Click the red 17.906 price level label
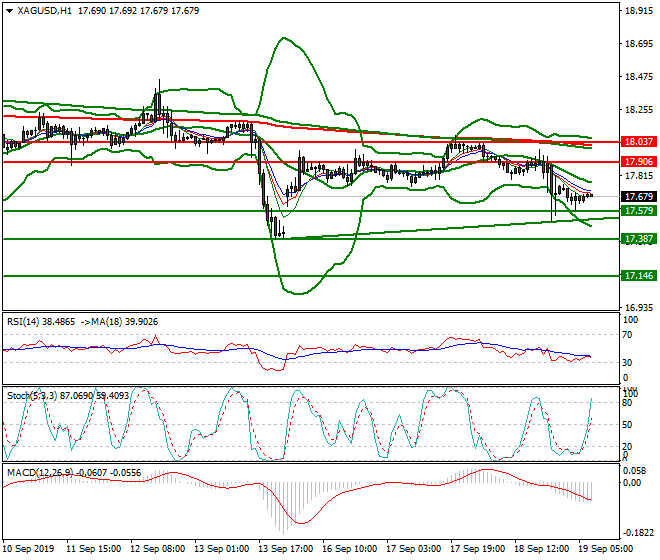The width and height of the screenshot is (660, 560). click(x=639, y=162)
